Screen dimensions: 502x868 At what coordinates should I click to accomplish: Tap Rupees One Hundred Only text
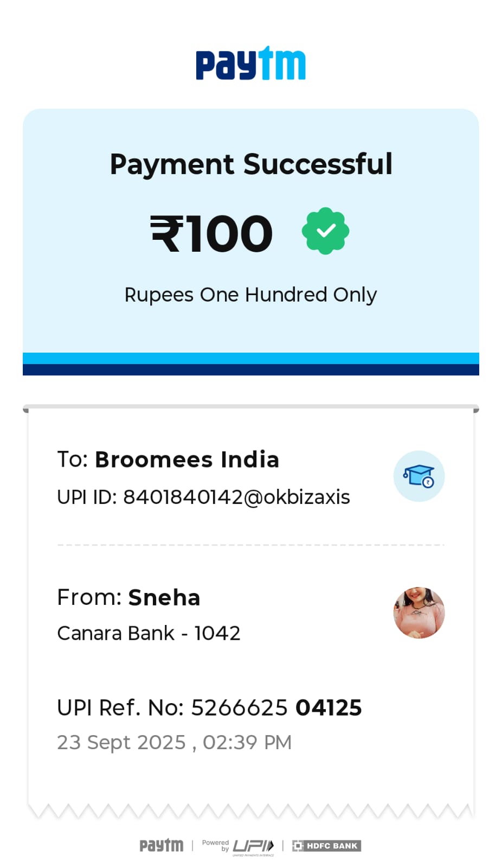[x=250, y=295]
